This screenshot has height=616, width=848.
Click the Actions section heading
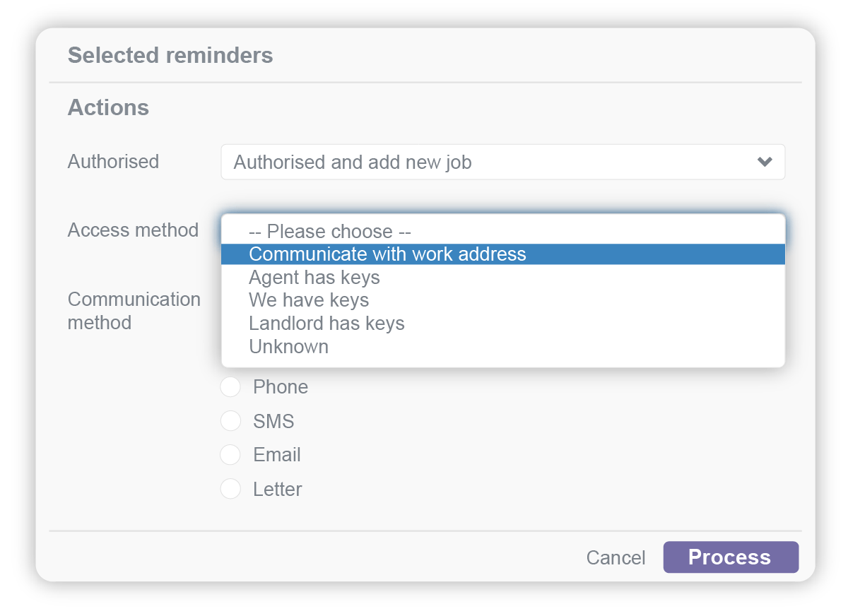coord(108,107)
